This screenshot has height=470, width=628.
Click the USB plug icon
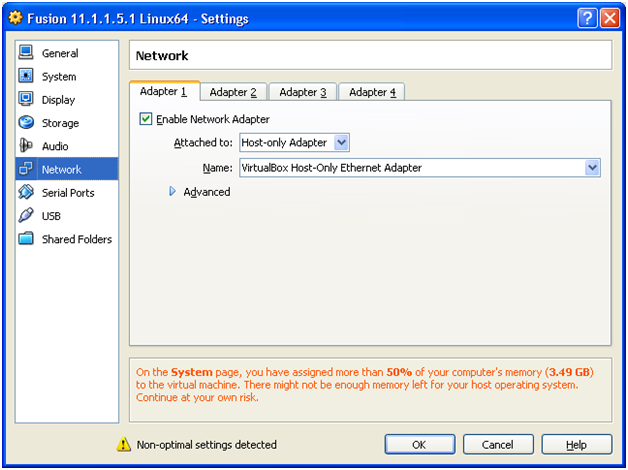pos(26,215)
